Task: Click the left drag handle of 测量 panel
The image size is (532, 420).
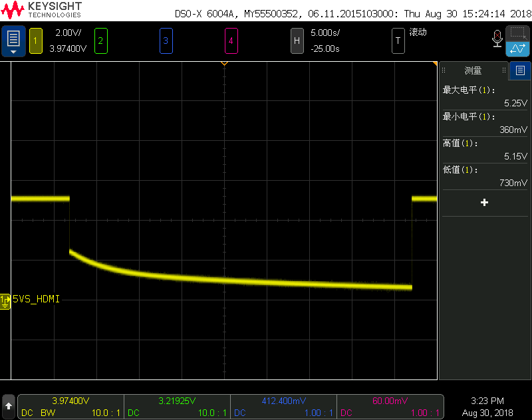Action: 444,70
